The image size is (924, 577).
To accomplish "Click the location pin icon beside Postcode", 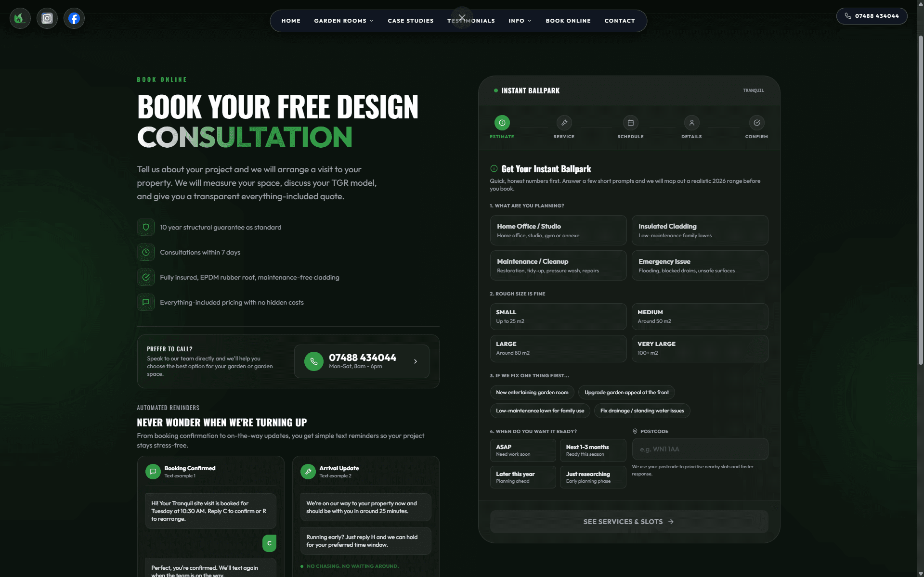I will click(x=635, y=431).
